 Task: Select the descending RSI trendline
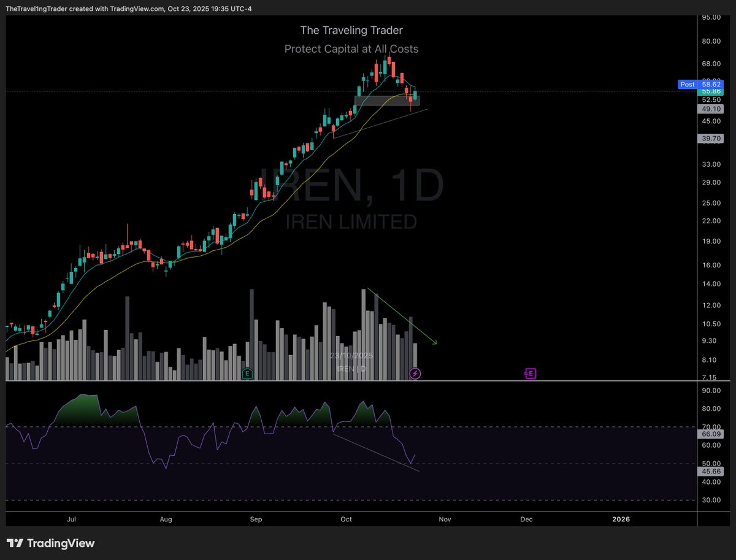click(376, 453)
